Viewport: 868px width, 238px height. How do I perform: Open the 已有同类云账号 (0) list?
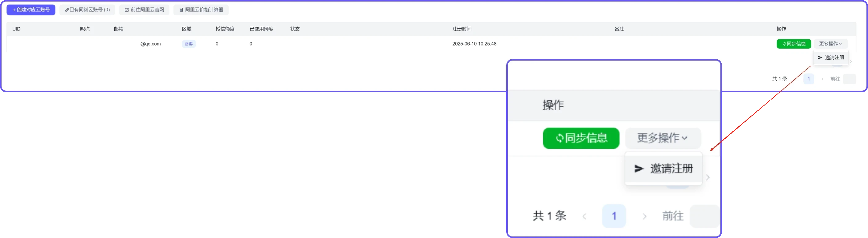(87, 10)
